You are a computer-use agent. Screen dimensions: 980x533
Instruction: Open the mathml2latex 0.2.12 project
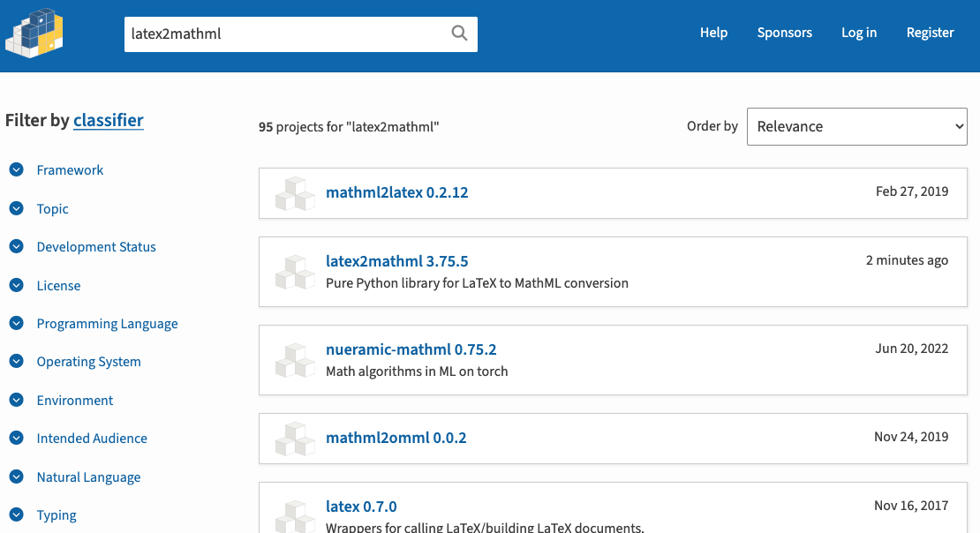click(397, 192)
